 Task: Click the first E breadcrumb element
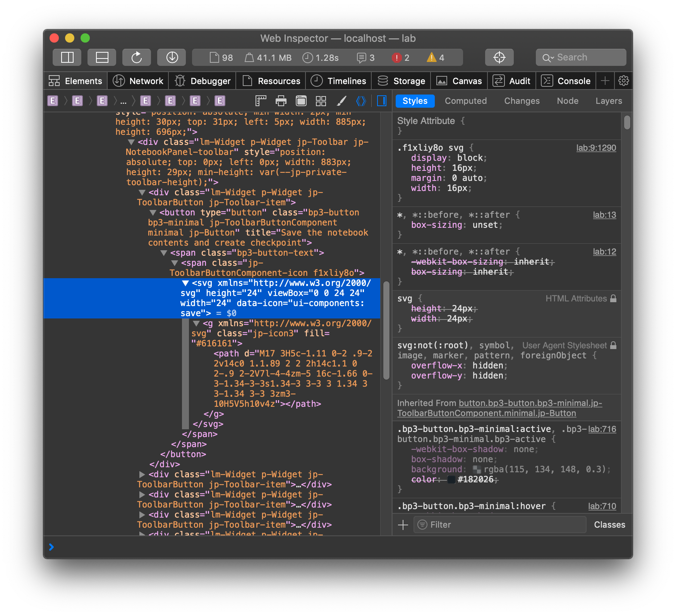[x=53, y=101]
